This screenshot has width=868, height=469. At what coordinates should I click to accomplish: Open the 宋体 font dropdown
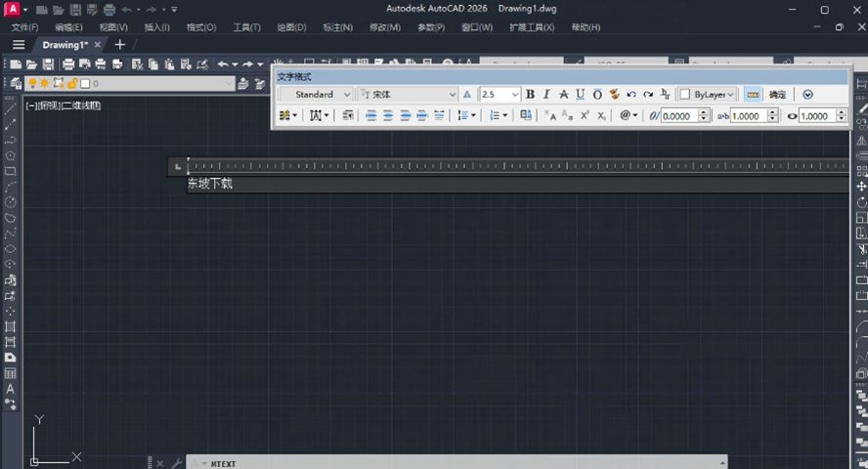tap(408, 95)
